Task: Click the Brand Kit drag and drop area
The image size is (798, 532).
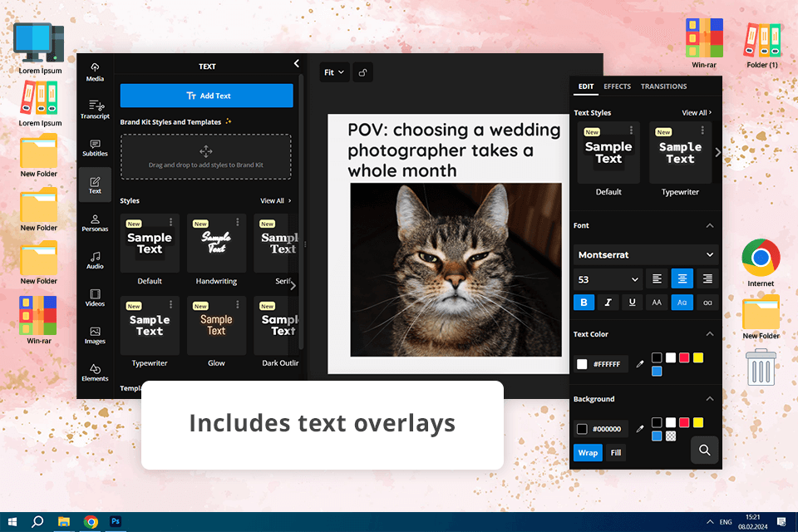Action: [x=206, y=157]
